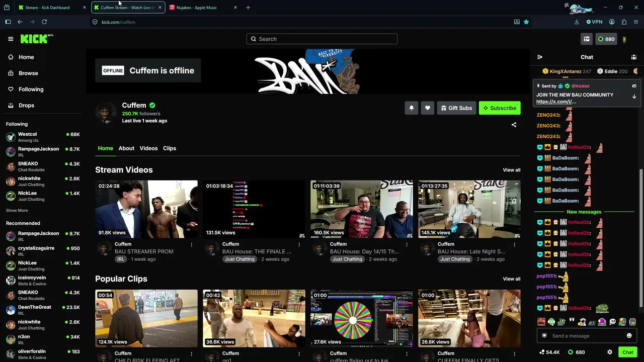Collapse the chat panel
The width and height of the screenshot is (644, 362).
540,57
